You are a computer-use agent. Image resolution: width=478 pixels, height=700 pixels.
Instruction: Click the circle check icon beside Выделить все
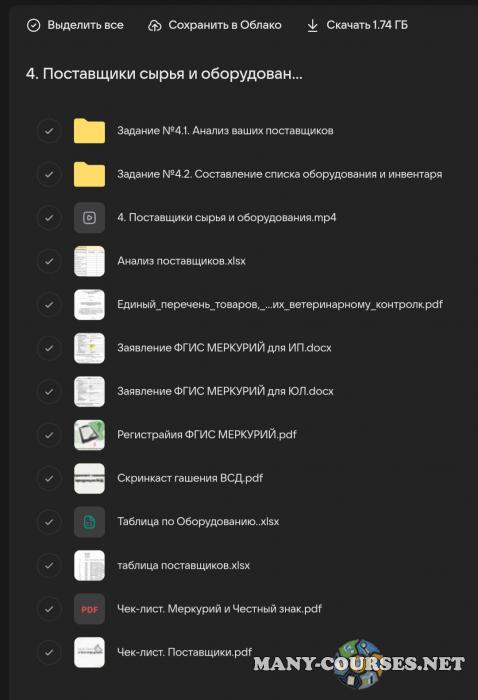(33, 25)
